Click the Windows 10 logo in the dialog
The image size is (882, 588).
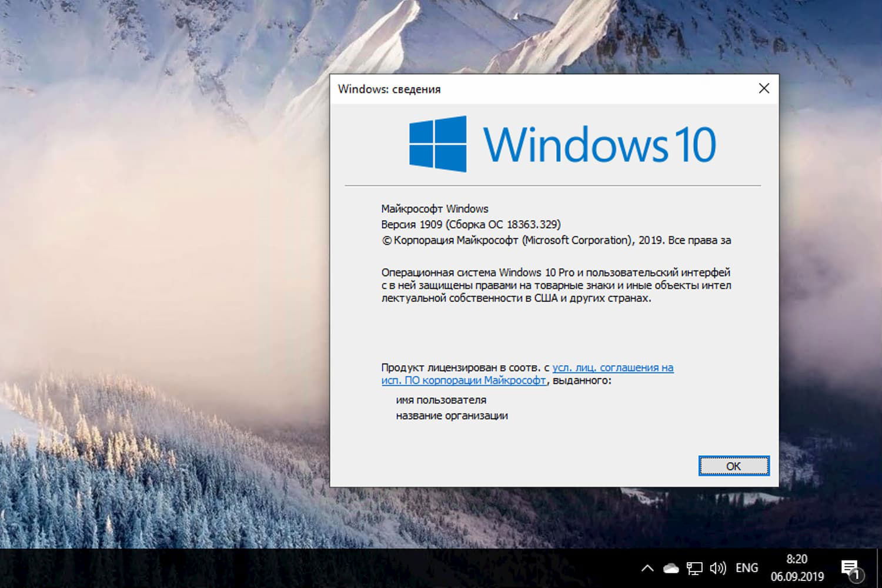point(560,143)
